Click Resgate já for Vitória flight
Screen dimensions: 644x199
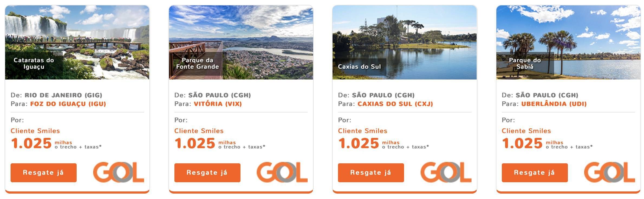tap(207, 173)
